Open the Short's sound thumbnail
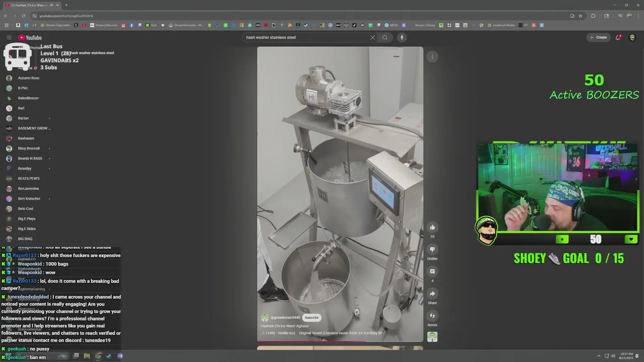 point(432,337)
